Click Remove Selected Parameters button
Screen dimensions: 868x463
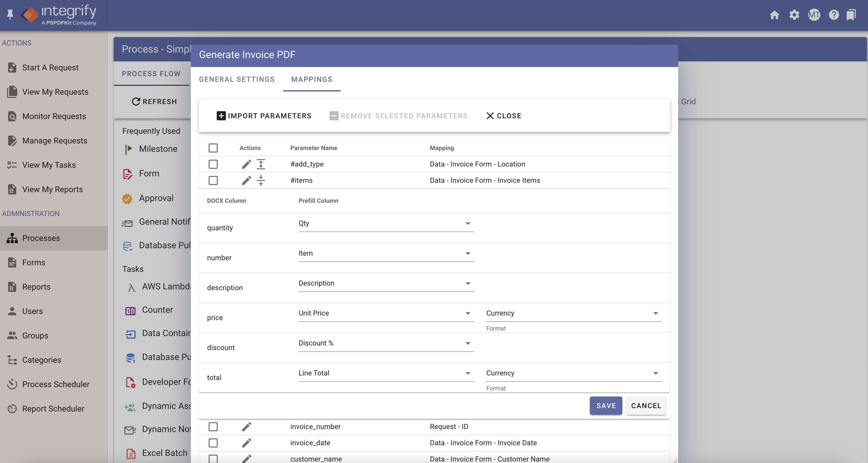click(x=398, y=116)
